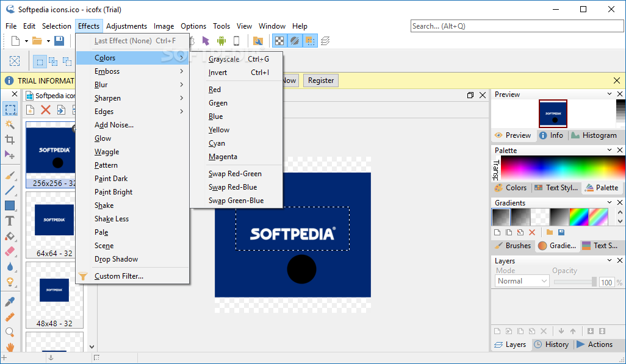Toggle checkerboard transparency display button
Viewport: 626px width, 364px height.
pyautogui.click(x=279, y=41)
